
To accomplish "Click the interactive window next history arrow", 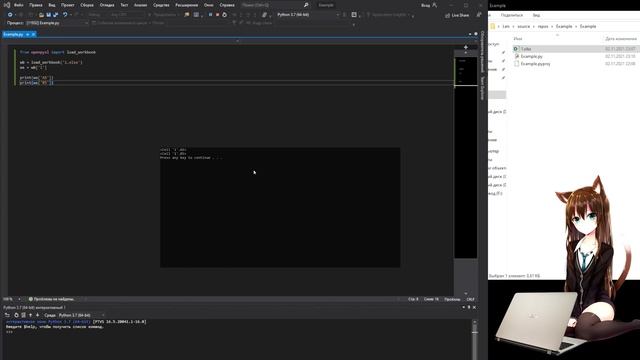I will click(38, 315).
